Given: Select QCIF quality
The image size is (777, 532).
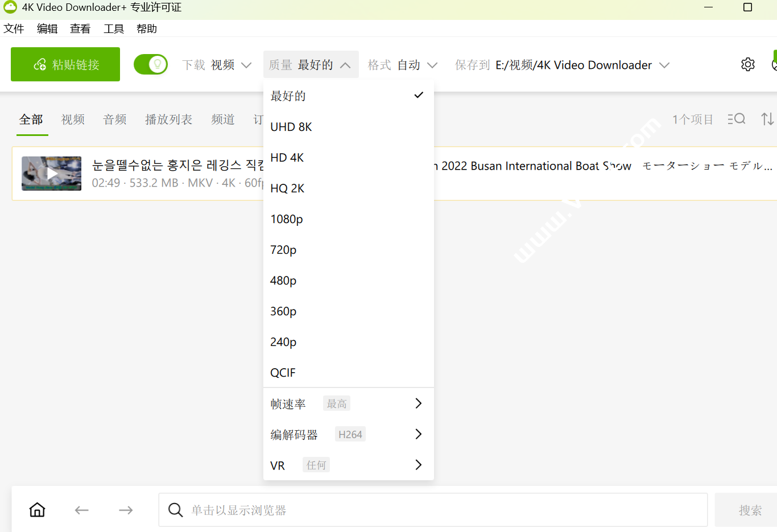Looking at the screenshot, I should coord(349,372).
